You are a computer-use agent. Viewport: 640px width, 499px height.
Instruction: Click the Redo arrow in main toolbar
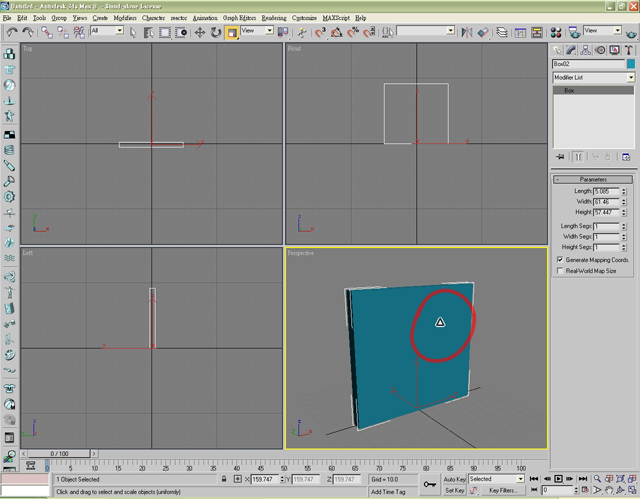click(28, 32)
